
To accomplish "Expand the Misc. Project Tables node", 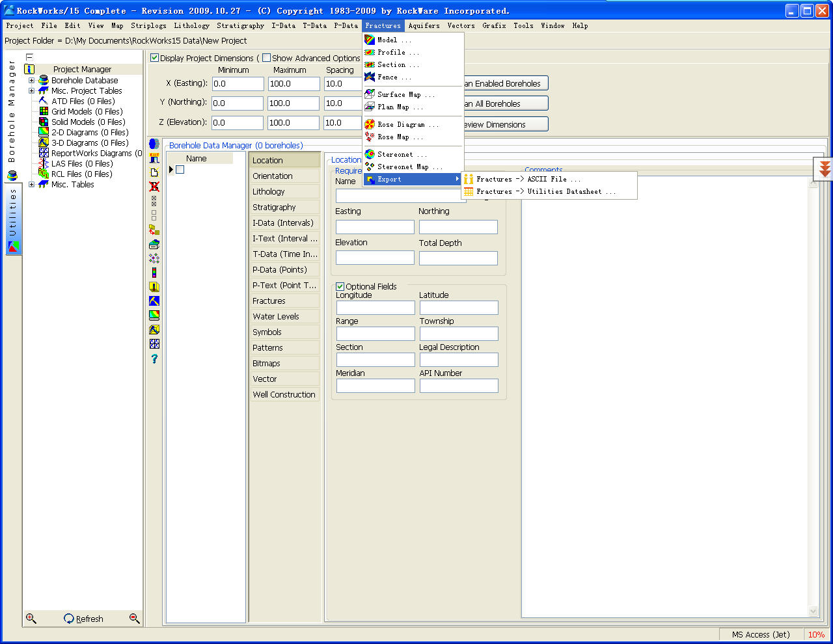I will coord(31,91).
